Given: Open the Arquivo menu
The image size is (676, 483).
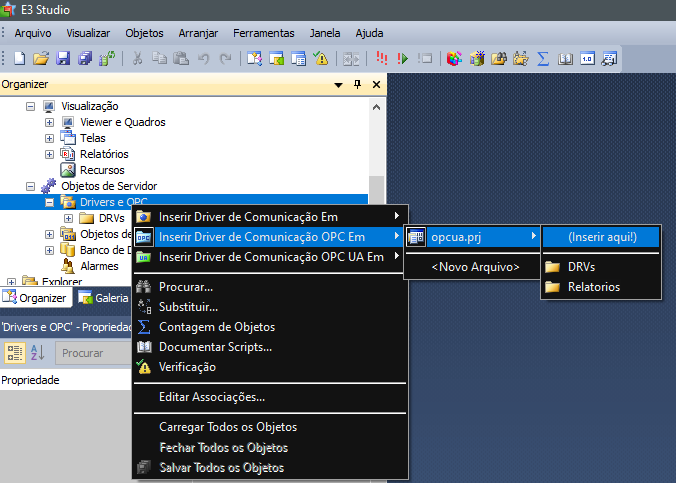Looking at the screenshot, I should [x=33, y=33].
